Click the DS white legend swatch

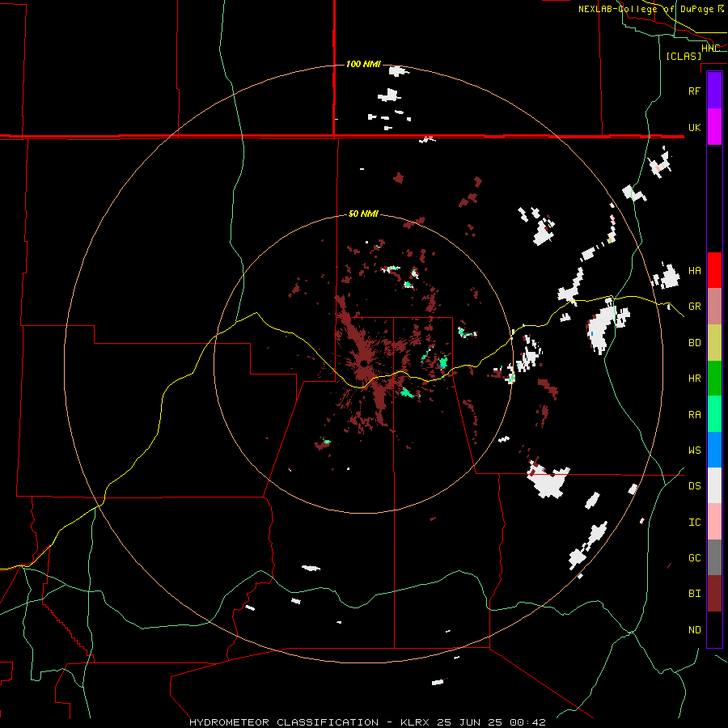714,485
